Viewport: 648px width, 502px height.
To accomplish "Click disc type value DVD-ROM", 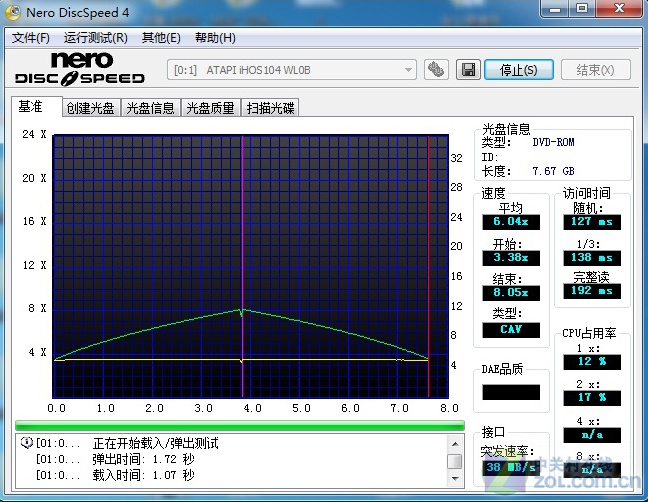I will click(x=553, y=143).
